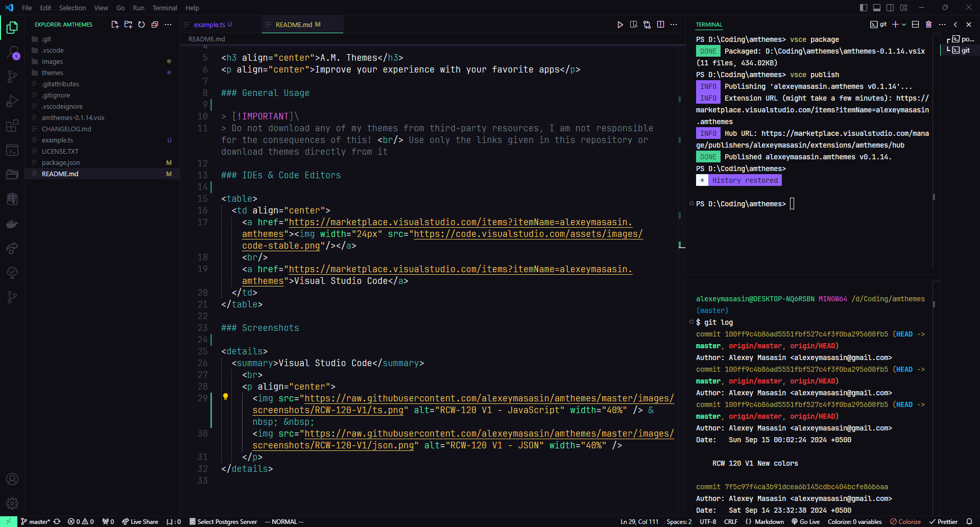Open the Run and Debug view

click(12, 101)
